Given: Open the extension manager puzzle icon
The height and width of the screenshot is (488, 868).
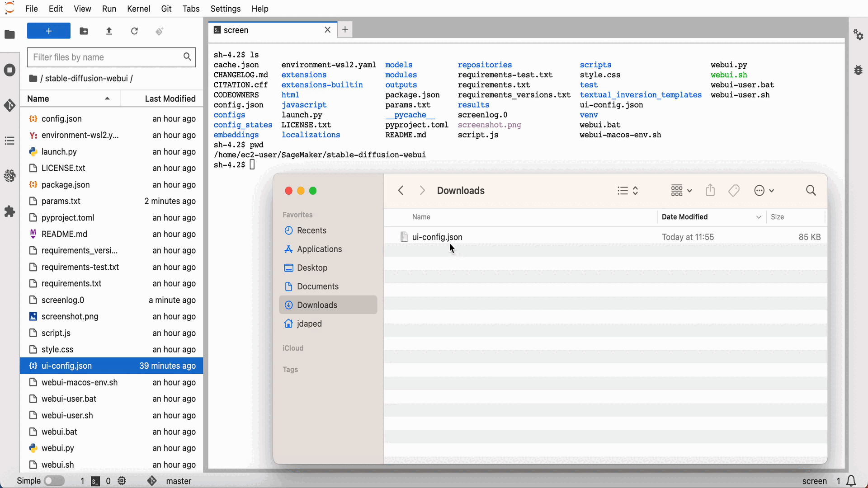Looking at the screenshot, I should (x=9, y=211).
